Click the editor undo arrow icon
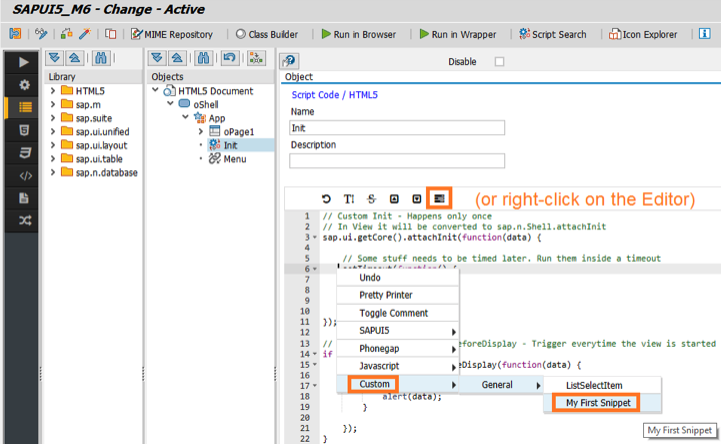The height and width of the screenshot is (446, 722). 326,198
